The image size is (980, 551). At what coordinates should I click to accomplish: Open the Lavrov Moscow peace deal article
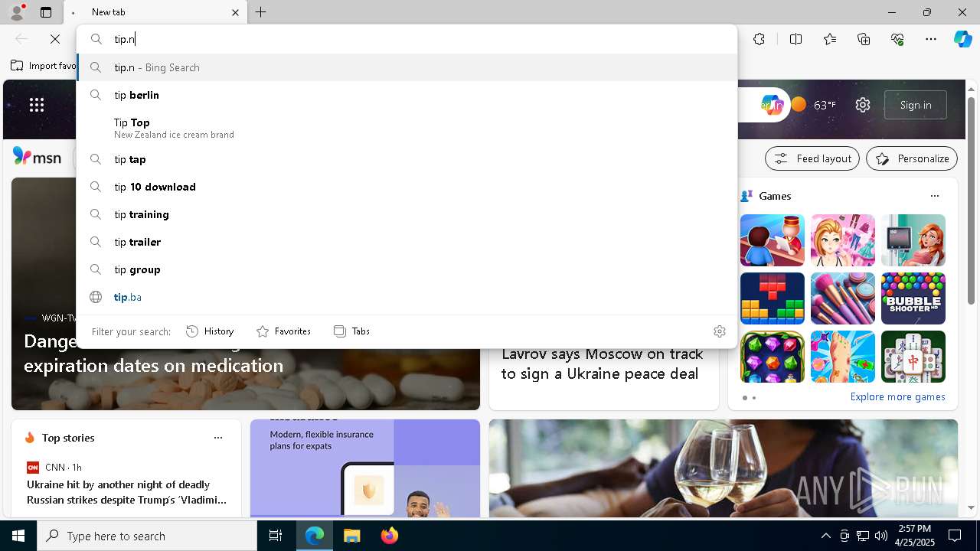point(602,364)
